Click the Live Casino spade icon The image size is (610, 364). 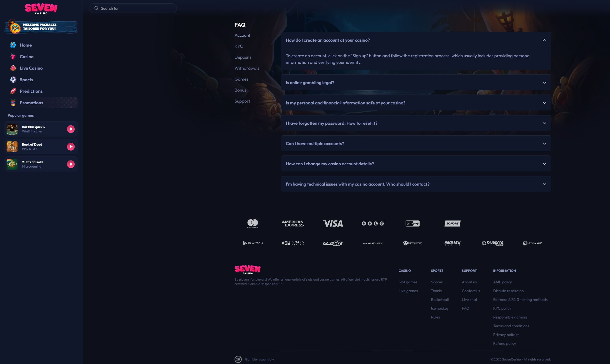pyautogui.click(x=13, y=68)
